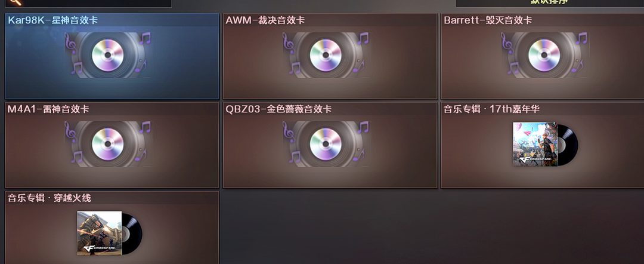Click the vinyl record beside 穿越火线 cover
Viewport: 644px width, 264px height.
point(132,234)
